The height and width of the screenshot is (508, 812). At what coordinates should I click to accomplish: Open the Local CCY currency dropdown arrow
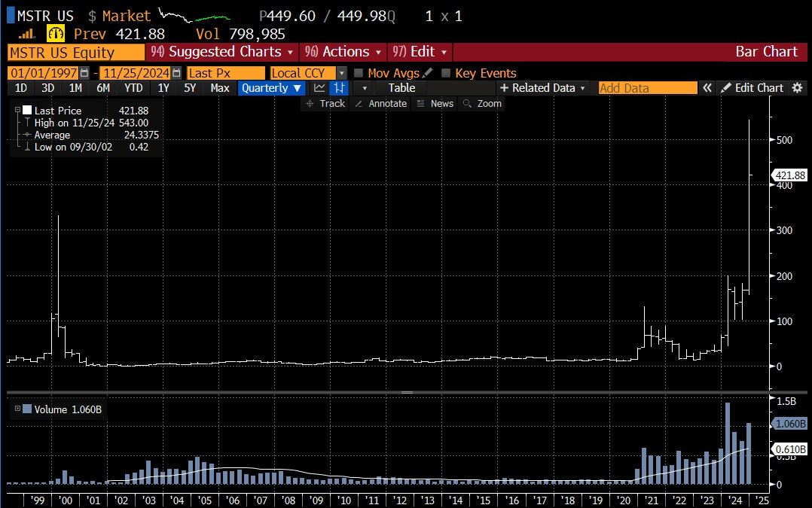[341, 73]
